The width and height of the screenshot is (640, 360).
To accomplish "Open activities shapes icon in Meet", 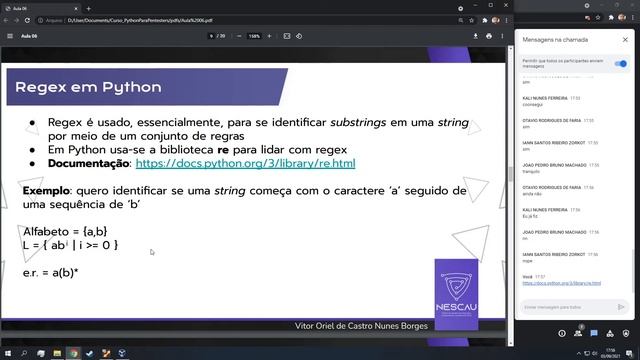I will pos(610,333).
